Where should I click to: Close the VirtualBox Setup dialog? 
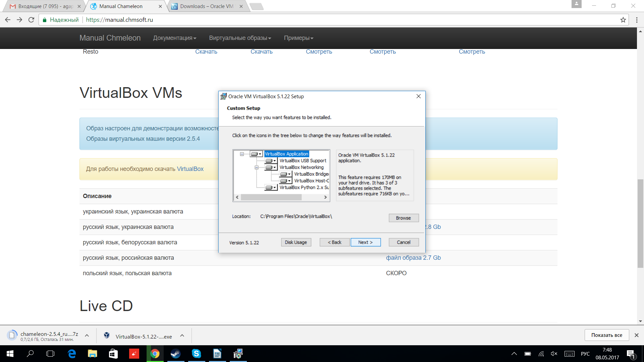pyautogui.click(x=418, y=96)
